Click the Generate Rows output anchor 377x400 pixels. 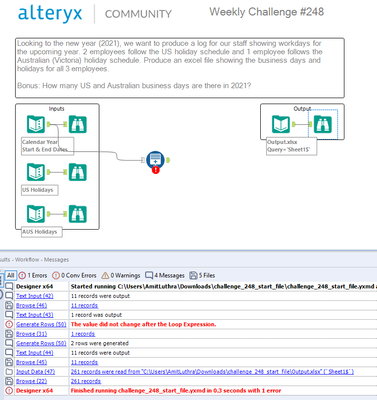(168, 160)
